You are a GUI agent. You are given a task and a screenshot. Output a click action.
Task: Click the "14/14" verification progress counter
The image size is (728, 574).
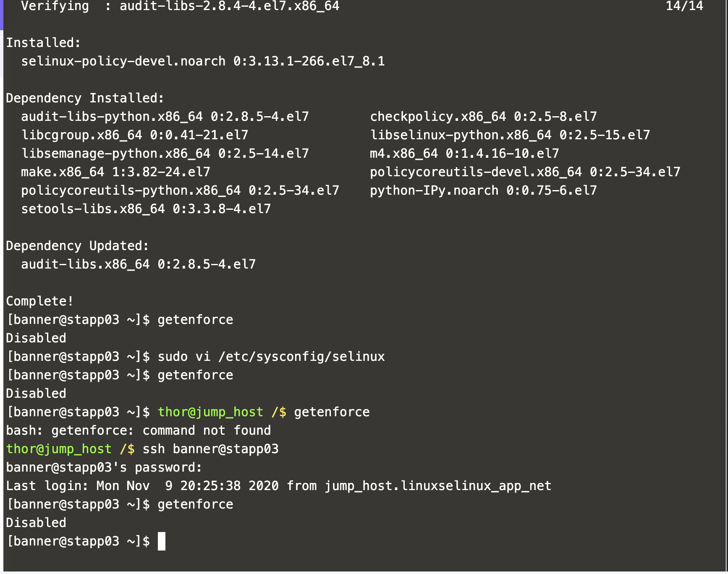click(x=684, y=6)
